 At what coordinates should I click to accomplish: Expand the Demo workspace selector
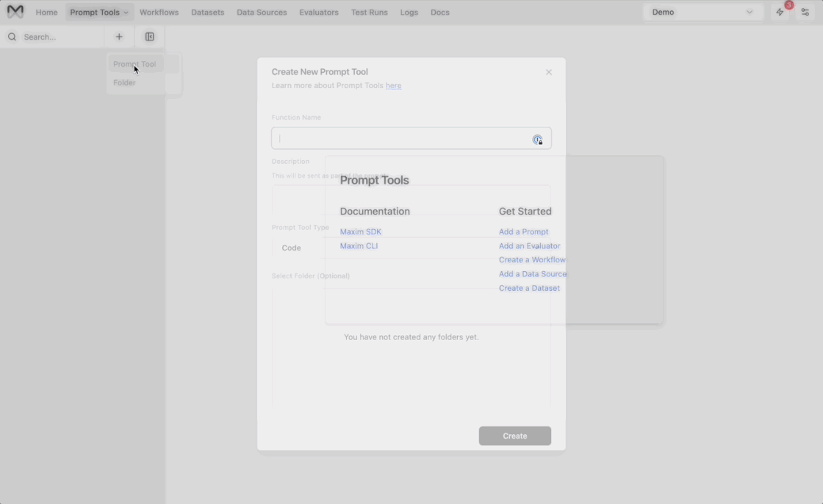pyautogui.click(x=702, y=12)
